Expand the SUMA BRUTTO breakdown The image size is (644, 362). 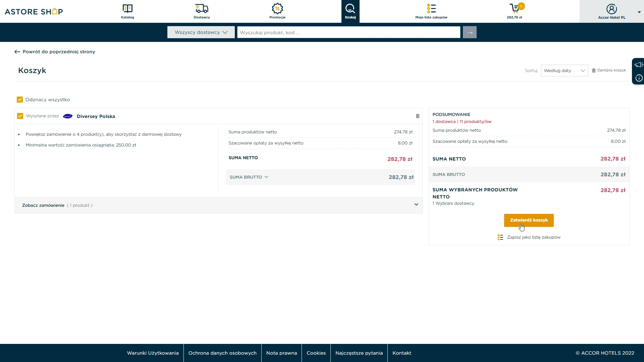(x=249, y=177)
